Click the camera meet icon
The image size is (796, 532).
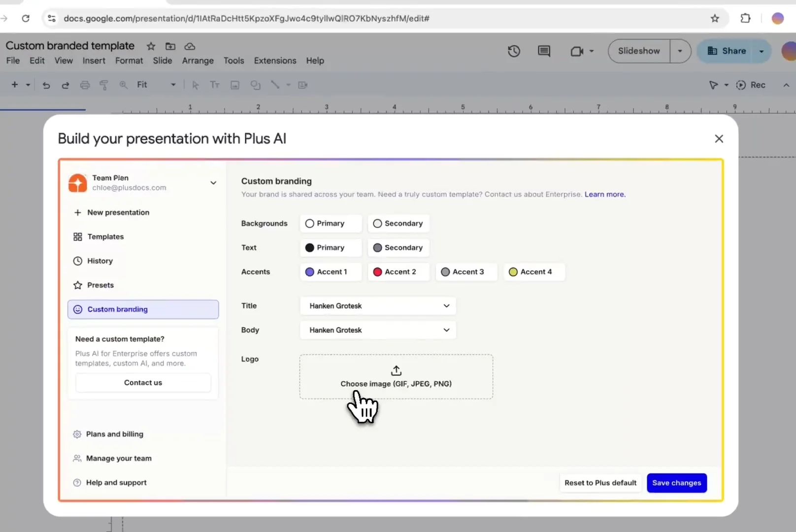click(577, 51)
